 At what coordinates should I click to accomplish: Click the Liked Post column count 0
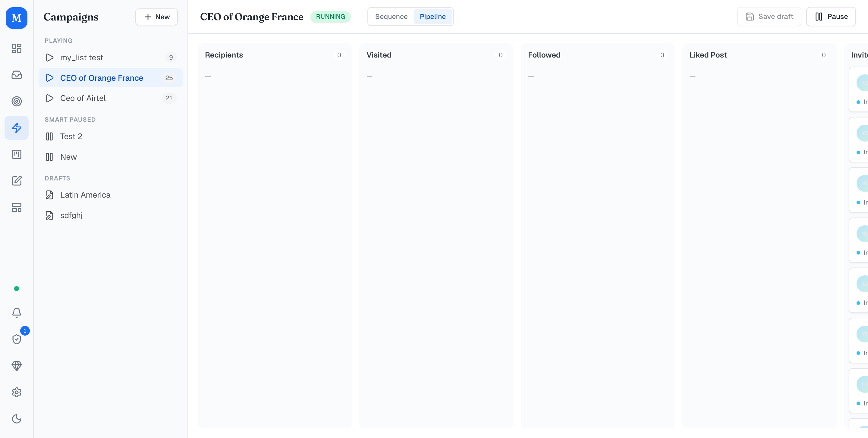pos(823,55)
